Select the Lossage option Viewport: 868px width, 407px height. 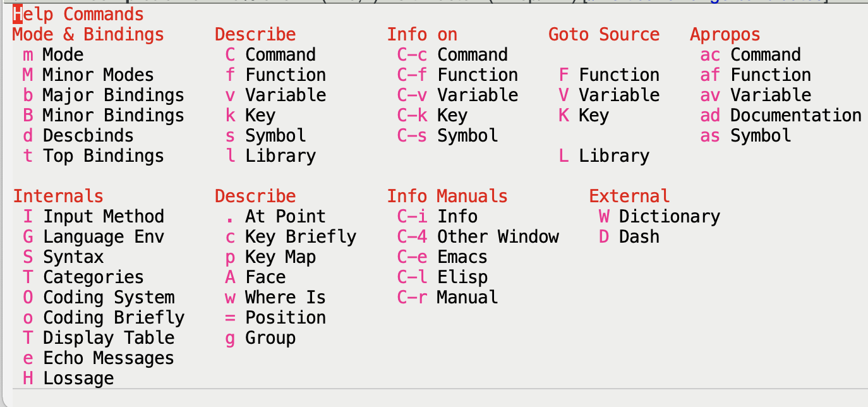pos(78,379)
